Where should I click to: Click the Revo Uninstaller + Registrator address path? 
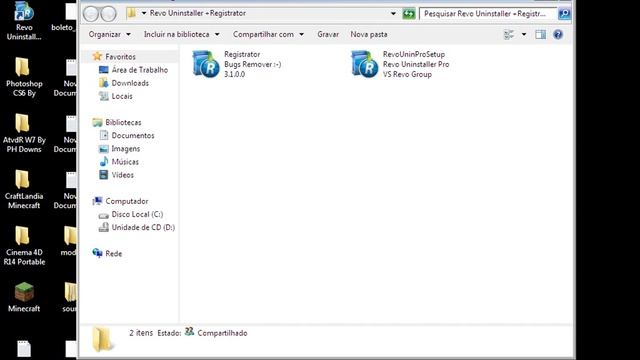[x=198, y=13]
